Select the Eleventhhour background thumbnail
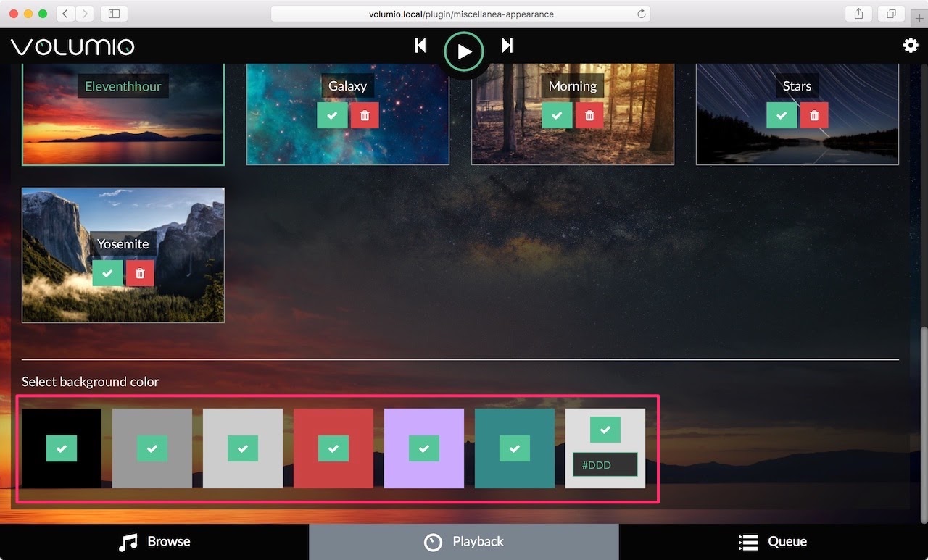Image resolution: width=928 pixels, height=560 pixels. pyautogui.click(x=123, y=114)
